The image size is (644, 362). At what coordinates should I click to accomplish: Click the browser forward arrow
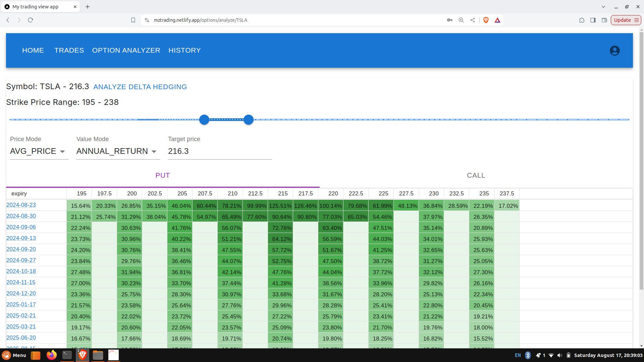point(19,20)
